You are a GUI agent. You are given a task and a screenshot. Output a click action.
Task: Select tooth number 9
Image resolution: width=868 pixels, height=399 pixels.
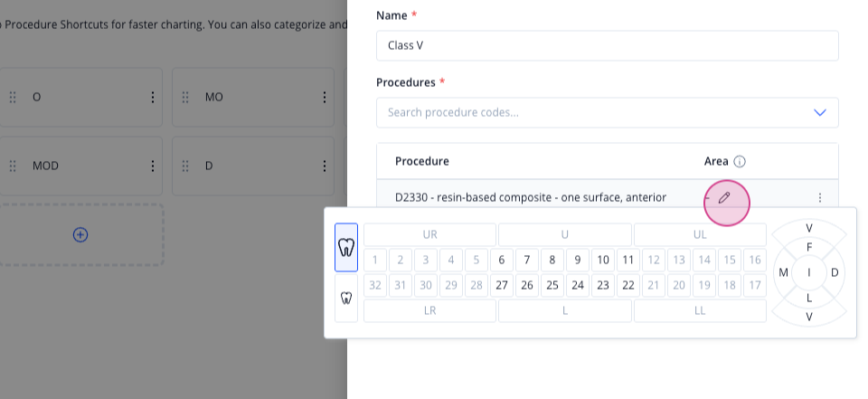click(578, 260)
